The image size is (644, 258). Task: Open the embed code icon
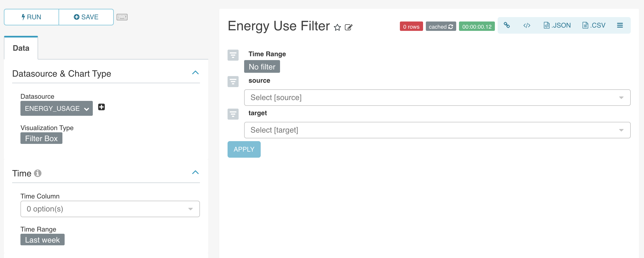click(527, 25)
